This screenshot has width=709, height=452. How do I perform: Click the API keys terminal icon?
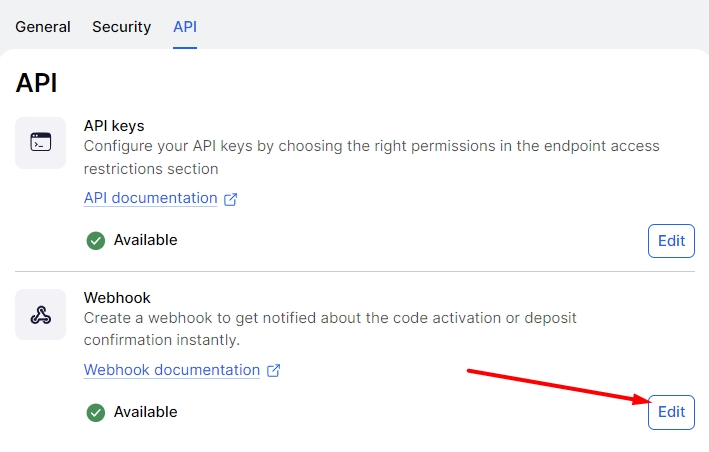(x=40, y=142)
